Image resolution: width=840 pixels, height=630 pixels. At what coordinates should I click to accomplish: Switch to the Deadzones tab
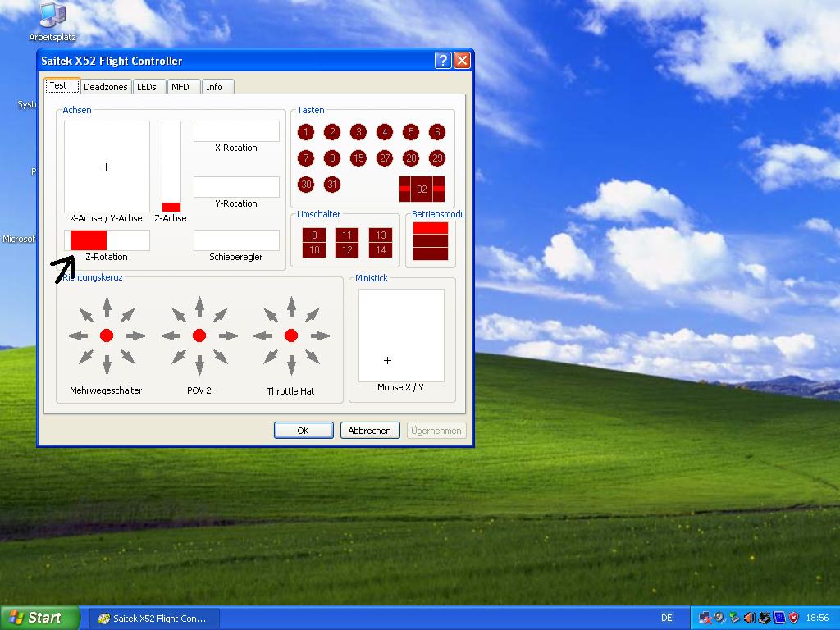[105, 87]
